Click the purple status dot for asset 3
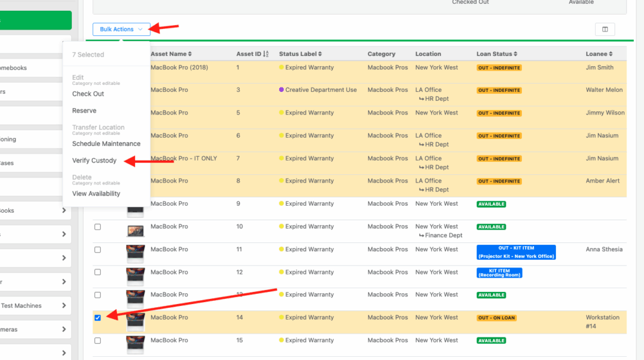This screenshot has height=360, width=644. (281, 89)
